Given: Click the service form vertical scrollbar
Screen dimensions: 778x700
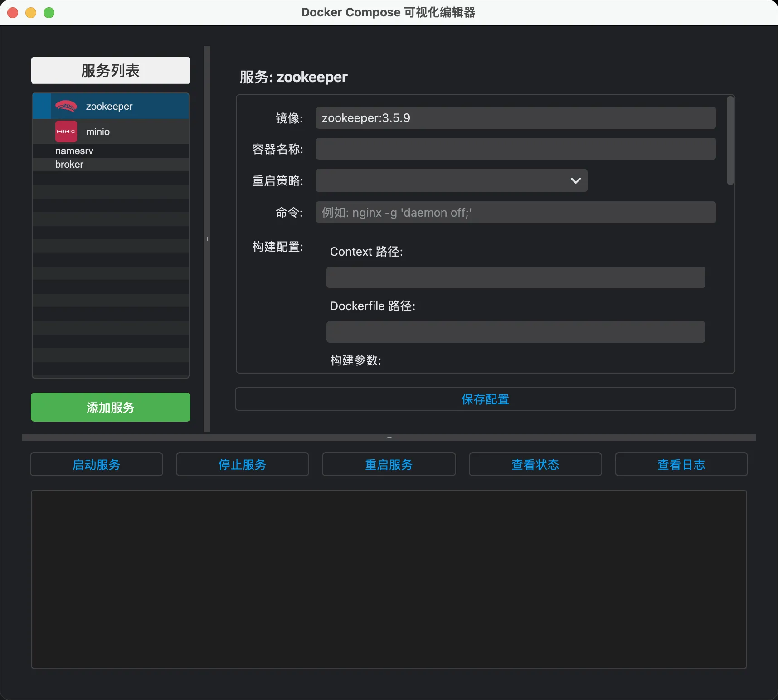Looking at the screenshot, I should pos(730,141).
